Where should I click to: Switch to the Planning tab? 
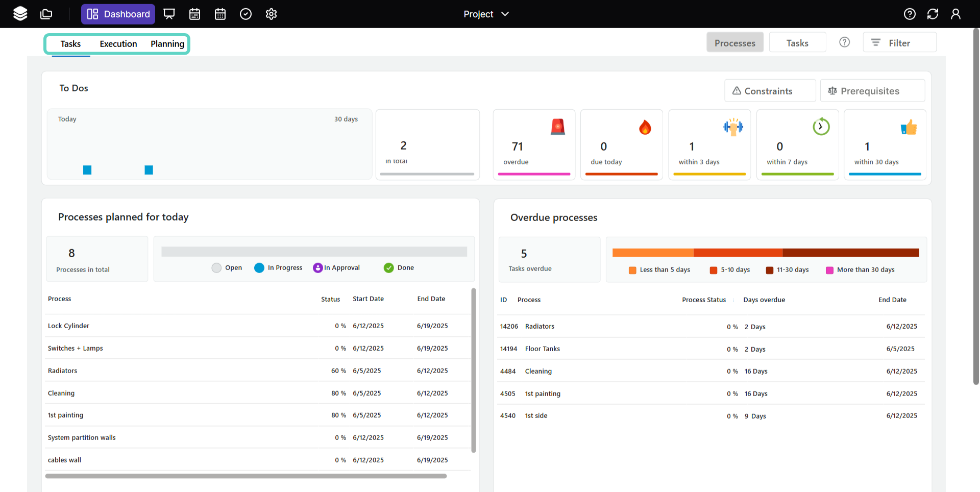167,44
